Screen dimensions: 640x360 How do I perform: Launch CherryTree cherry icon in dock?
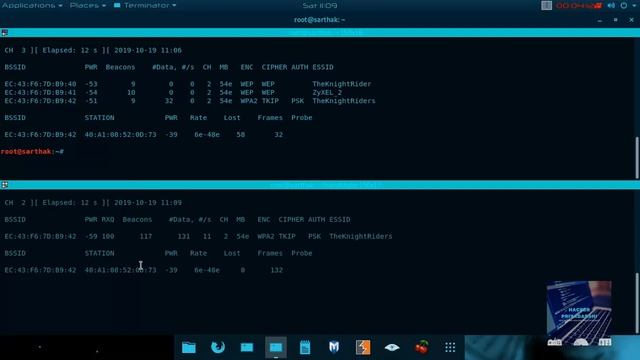pyautogui.click(x=421, y=347)
